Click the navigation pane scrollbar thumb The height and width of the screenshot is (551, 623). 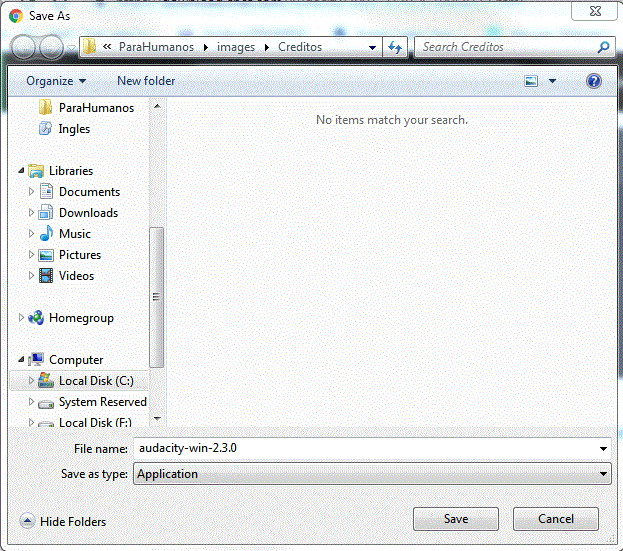[157, 298]
